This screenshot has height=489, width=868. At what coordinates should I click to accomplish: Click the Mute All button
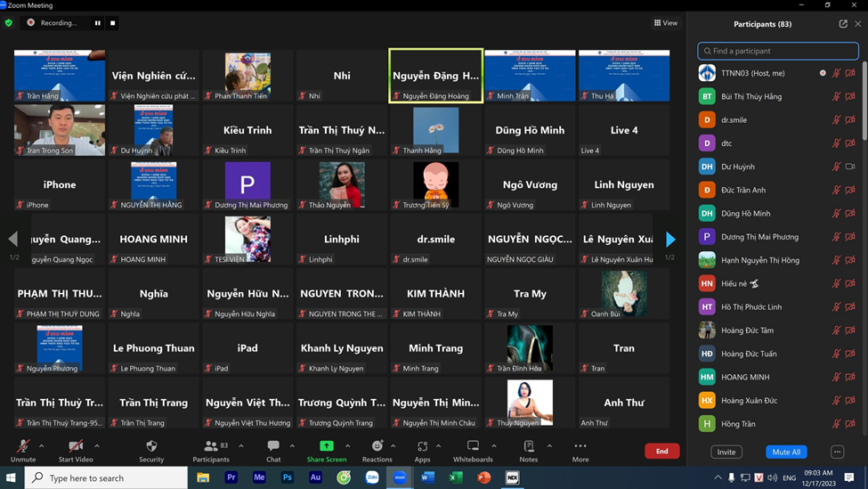(786, 452)
